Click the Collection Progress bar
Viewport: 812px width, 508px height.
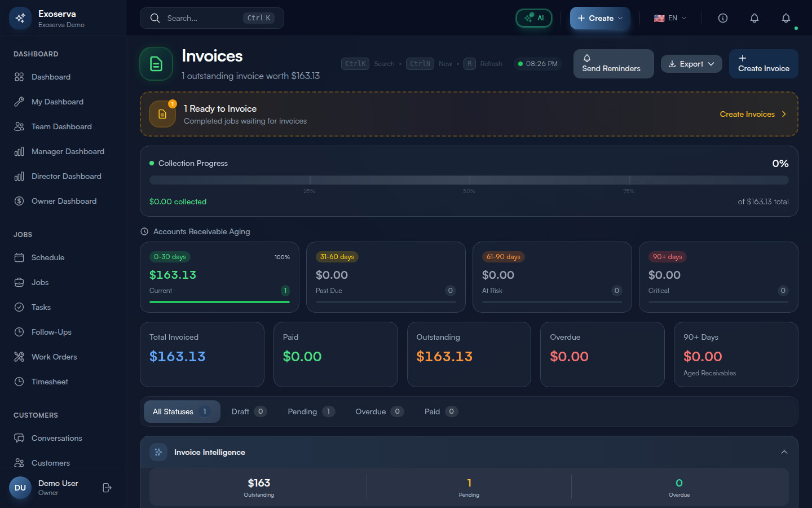(469, 180)
